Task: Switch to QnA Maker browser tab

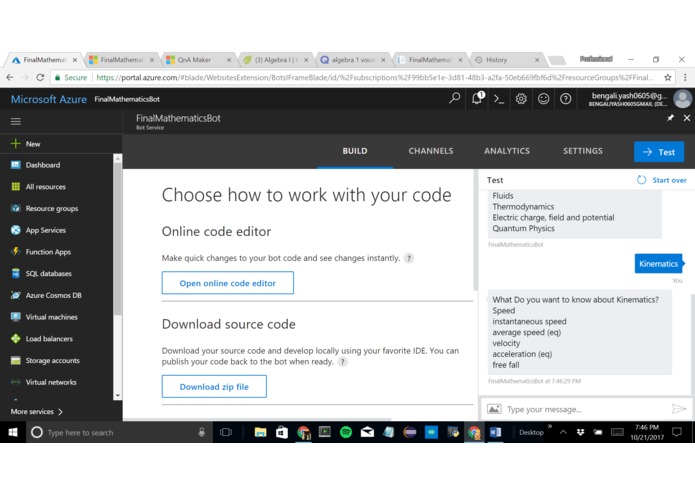Action: coord(198,60)
